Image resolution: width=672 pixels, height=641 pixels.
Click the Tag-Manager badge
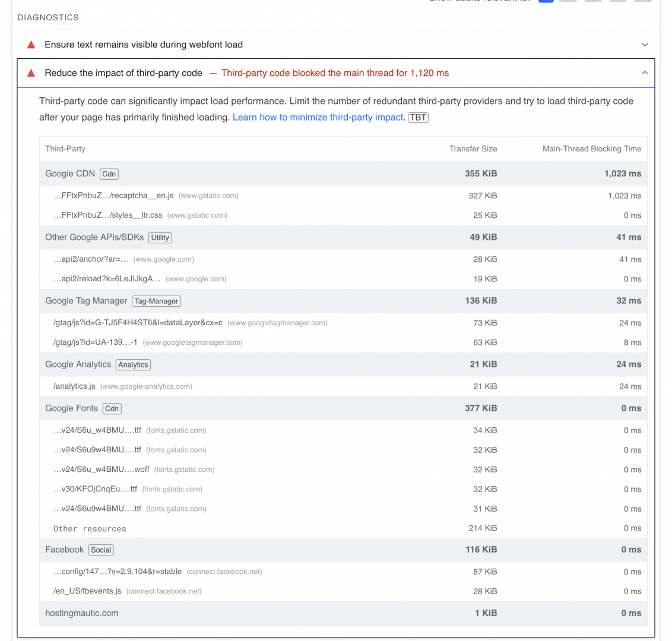tap(156, 302)
